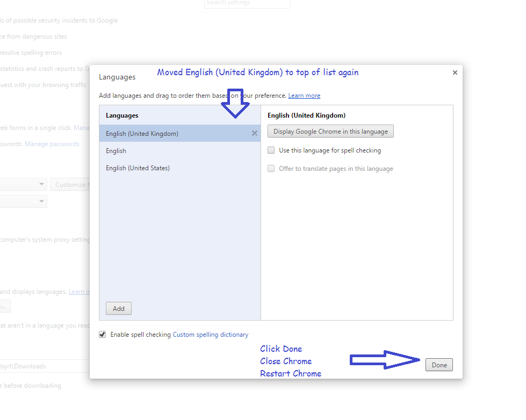Click the Search settings field
The image size is (526, 420).
pos(247,4)
